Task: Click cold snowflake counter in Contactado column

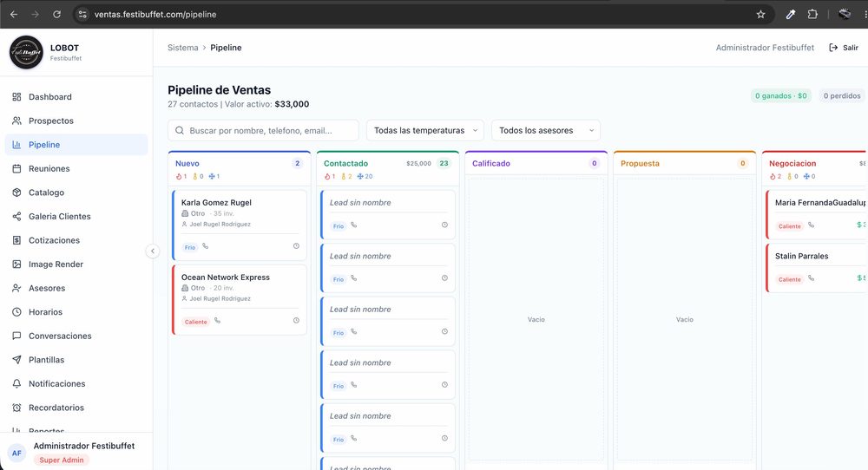Action: pyautogui.click(x=365, y=176)
